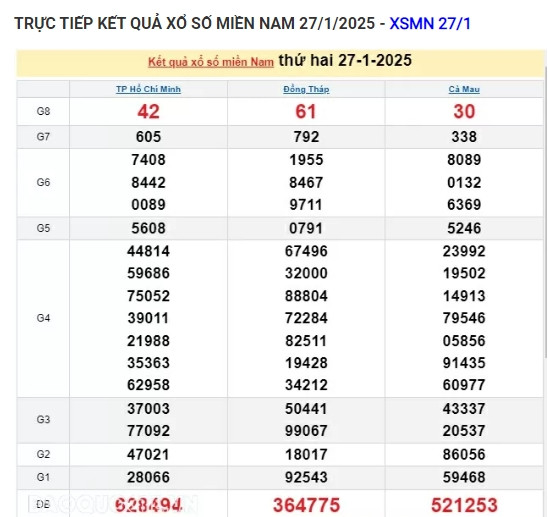
Task: Select G4 number 05856
Action: click(x=464, y=341)
